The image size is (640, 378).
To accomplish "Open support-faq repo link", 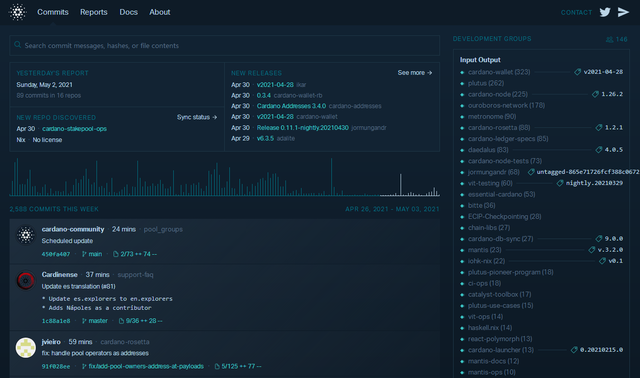I will coord(135,275).
